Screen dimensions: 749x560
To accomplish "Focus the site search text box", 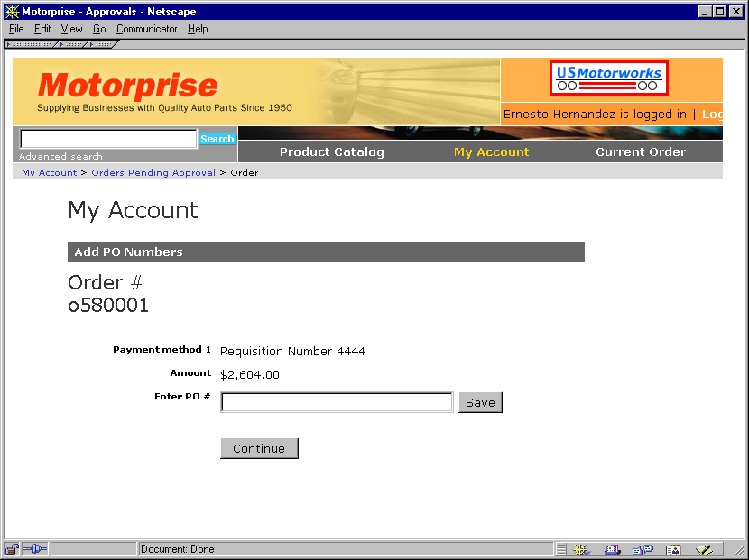I will 108,139.
